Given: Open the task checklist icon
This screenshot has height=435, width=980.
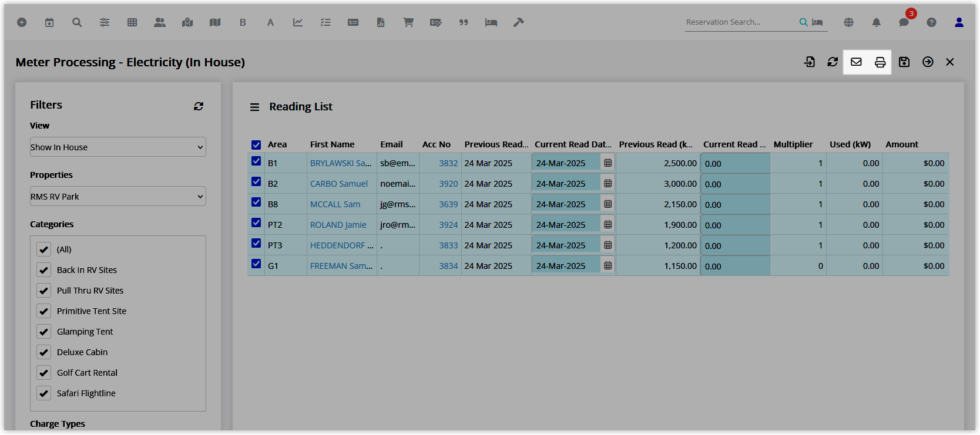Looking at the screenshot, I should click(325, 22).
